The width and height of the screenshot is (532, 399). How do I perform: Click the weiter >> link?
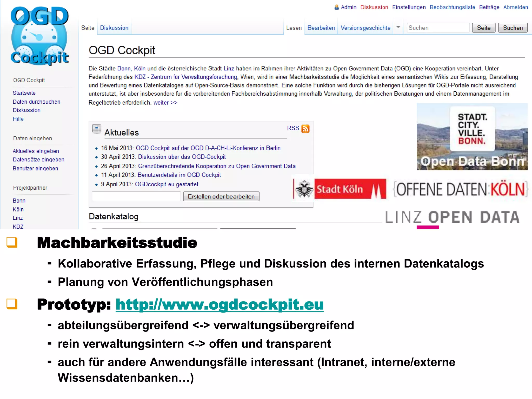coord(165,103)
